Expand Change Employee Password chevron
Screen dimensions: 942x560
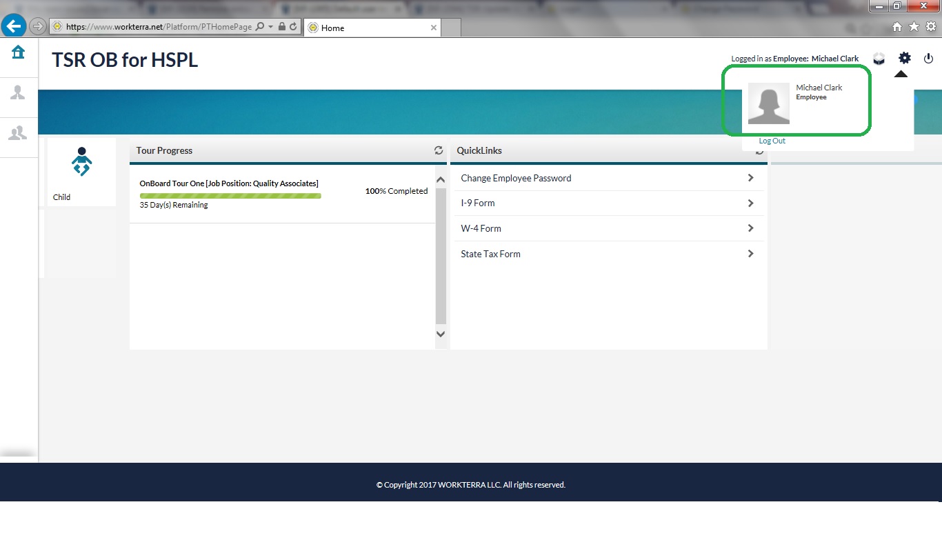[751, 178]
